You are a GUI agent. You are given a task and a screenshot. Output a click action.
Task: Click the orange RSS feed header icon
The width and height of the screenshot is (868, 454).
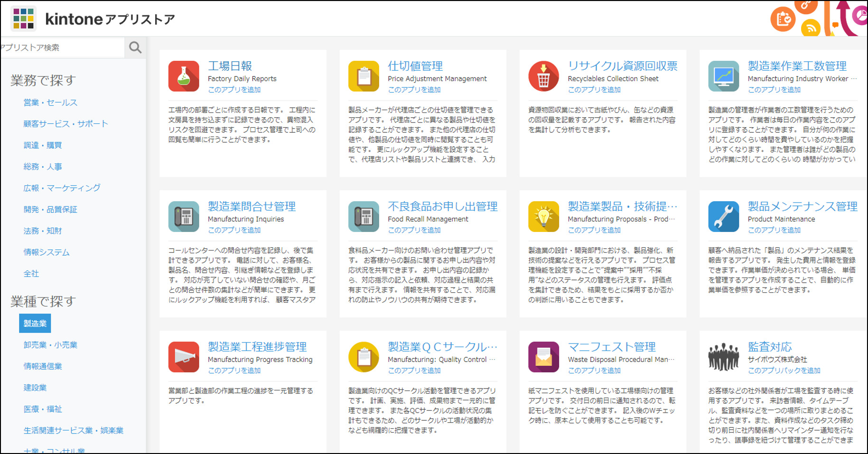coord(811,28)
